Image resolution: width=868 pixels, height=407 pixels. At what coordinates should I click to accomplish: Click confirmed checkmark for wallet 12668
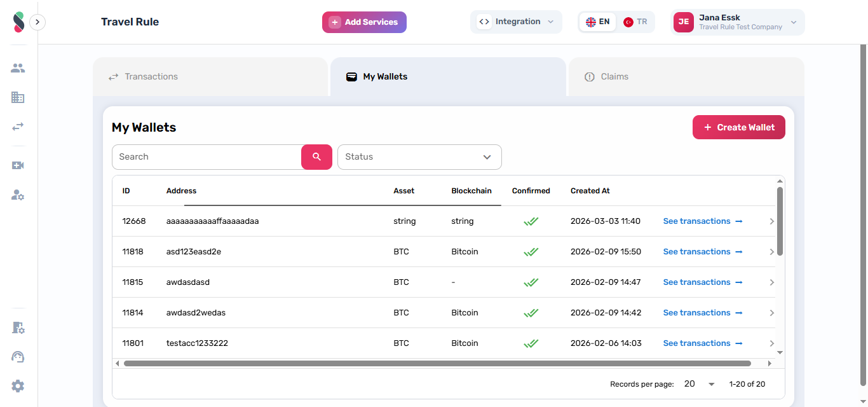click(531, 221)
